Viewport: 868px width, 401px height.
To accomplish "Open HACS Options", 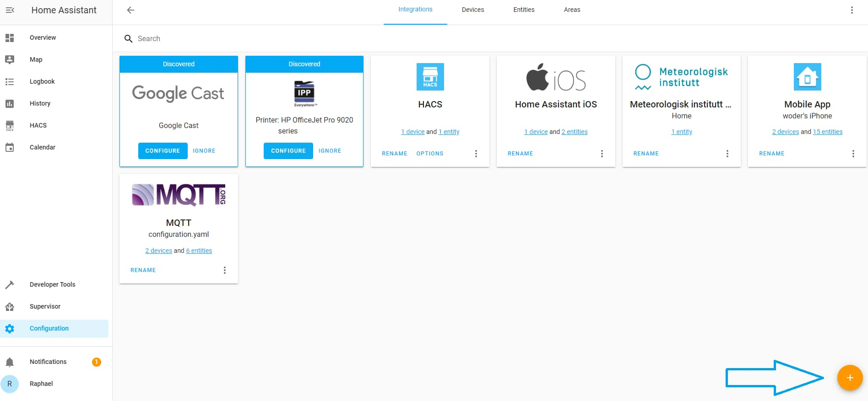I will click(x=430, y=154).
